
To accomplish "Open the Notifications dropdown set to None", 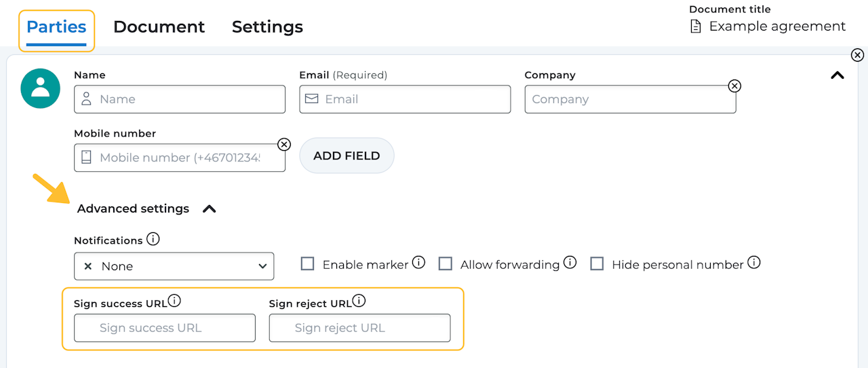I will [x=174, y=266].
